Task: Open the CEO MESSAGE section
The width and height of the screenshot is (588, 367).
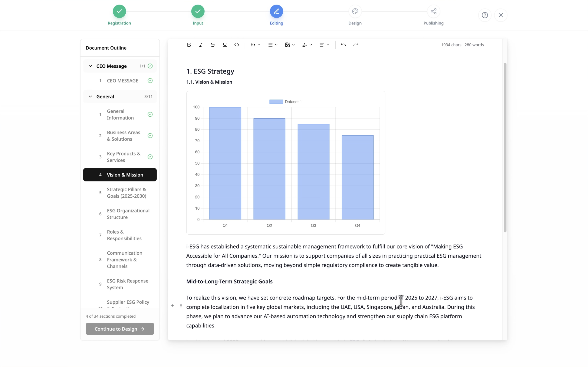Action: tap(120, 81)
